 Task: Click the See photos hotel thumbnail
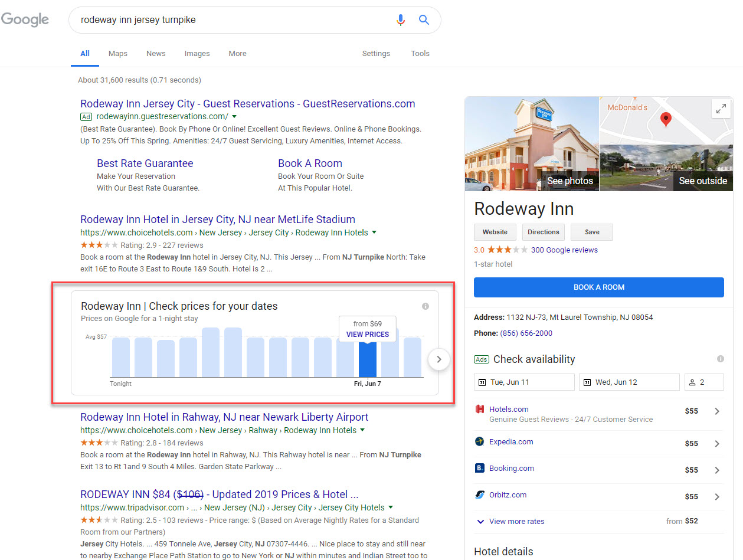coord(532,145)
